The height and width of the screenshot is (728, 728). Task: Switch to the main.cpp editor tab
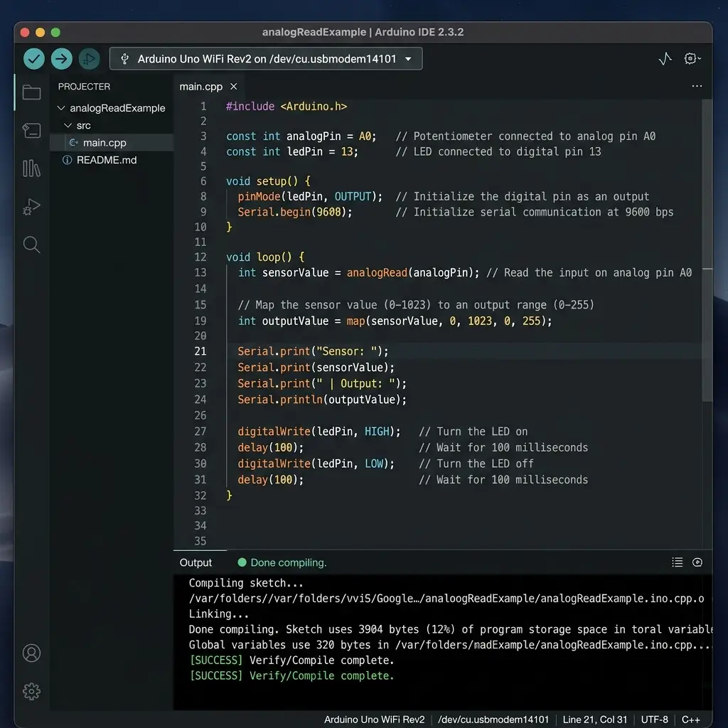(x=201, y=87)
